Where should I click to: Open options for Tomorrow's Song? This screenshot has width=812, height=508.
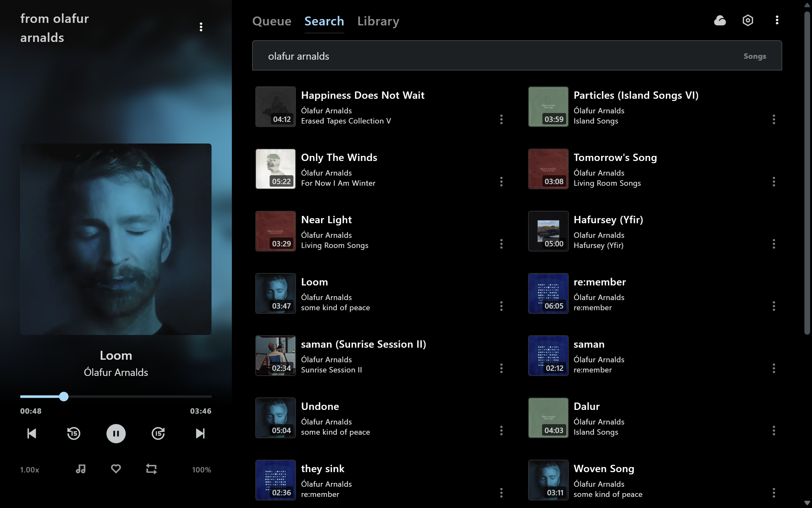(x=774, y=182)
